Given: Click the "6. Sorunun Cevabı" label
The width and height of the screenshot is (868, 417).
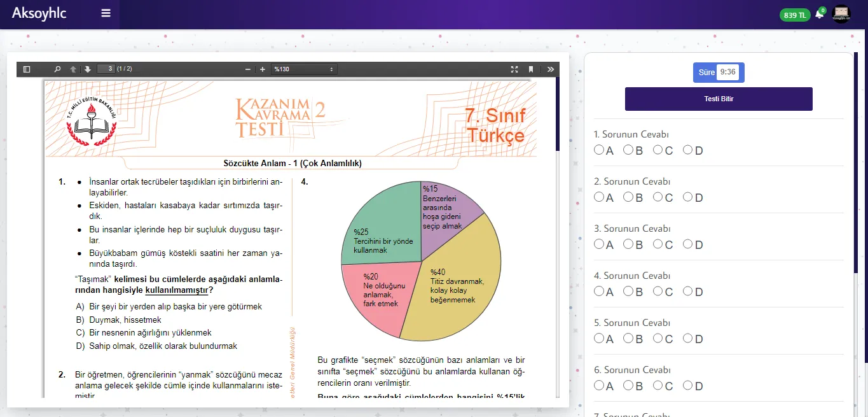Looking at the screenshot, I should [631, 370].
